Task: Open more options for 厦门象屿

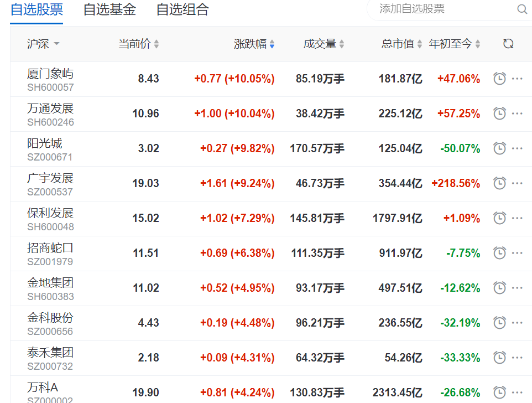Action: [x=517, y=79]
